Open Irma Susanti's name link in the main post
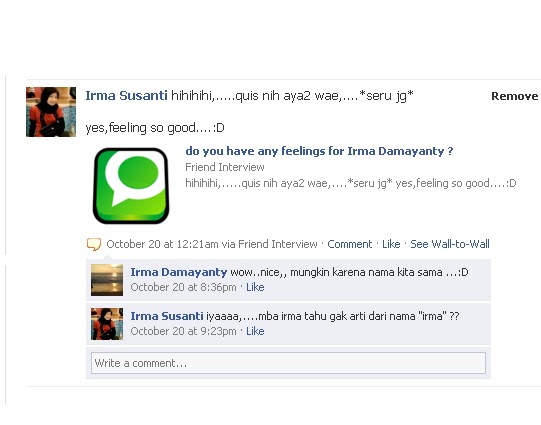The width and height of the screenshot is (541, 425). [127, 96]
